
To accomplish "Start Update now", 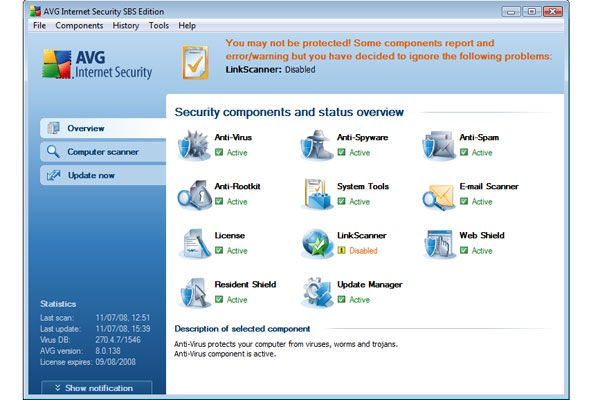I will [103, 175].
